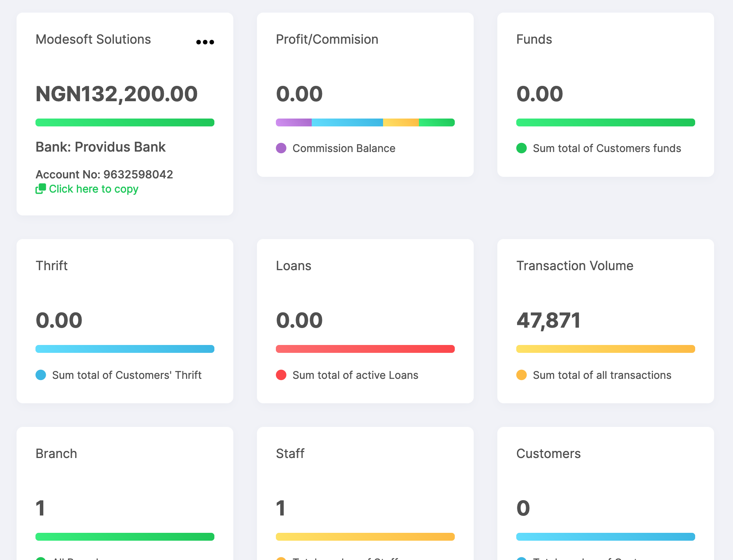
Task: Open the three-dot menu on Modesoft Solutions card
Action: [x=205, y=42]
